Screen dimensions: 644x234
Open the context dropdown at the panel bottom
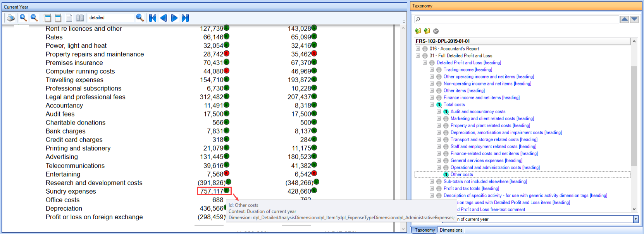click(x=635, y=219)
